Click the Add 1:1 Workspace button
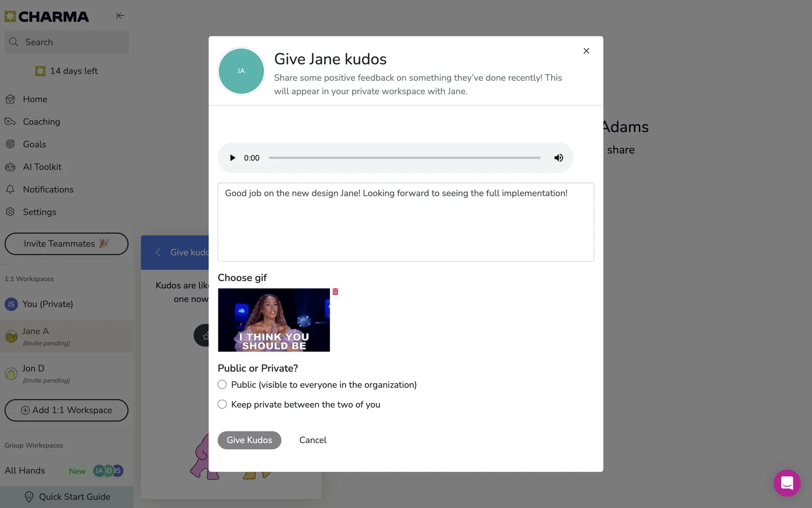 tap(66, 410)
